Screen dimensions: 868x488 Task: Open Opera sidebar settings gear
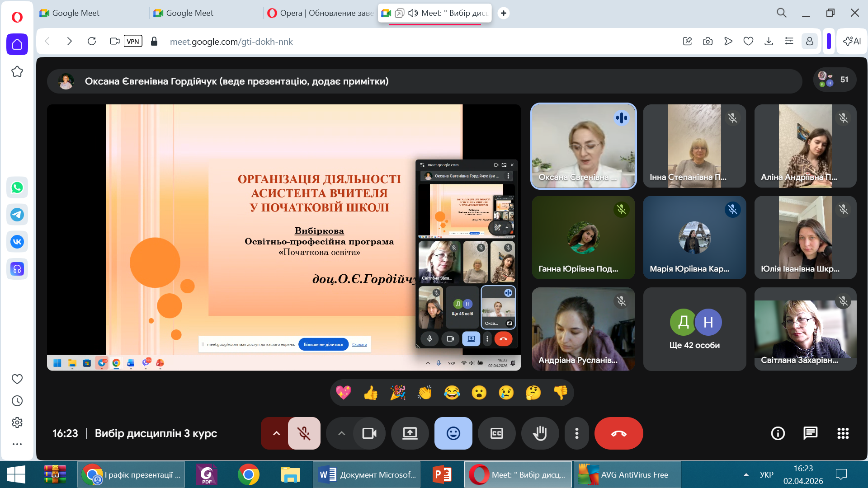coord(17,422)
